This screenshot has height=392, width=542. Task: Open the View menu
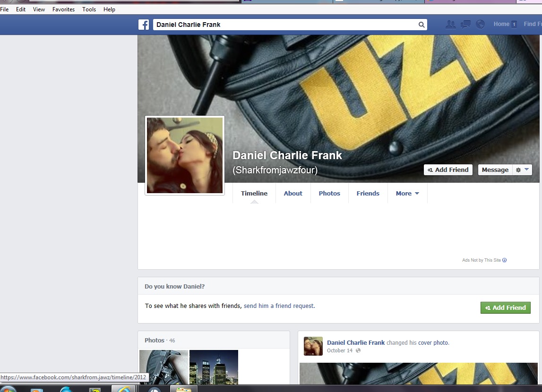pos(39,9)
